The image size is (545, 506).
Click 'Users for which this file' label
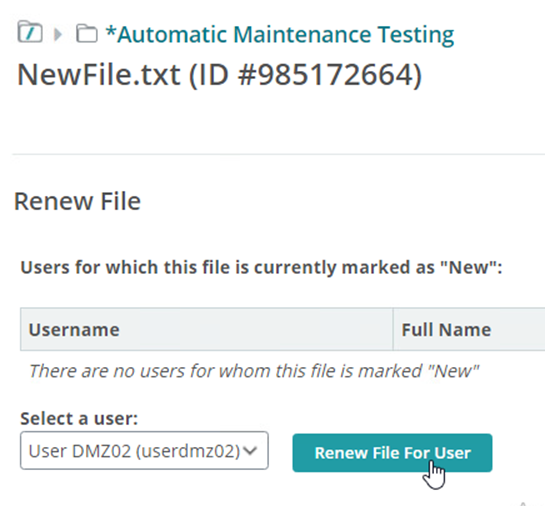(261, 267)
